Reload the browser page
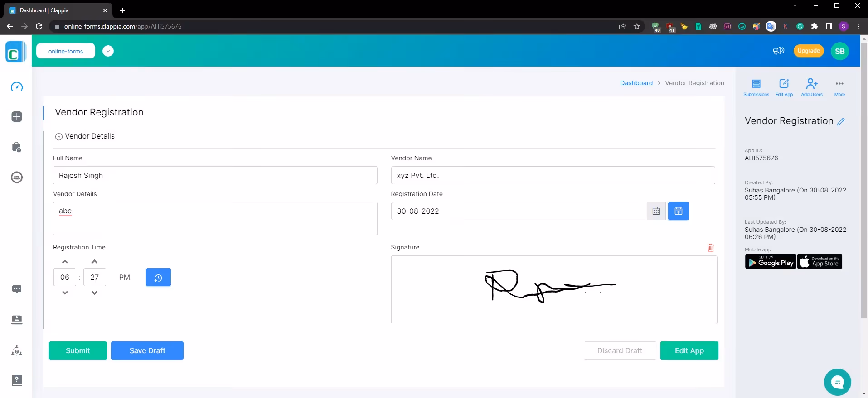This screenshot has height=398, width=868. 39,26
